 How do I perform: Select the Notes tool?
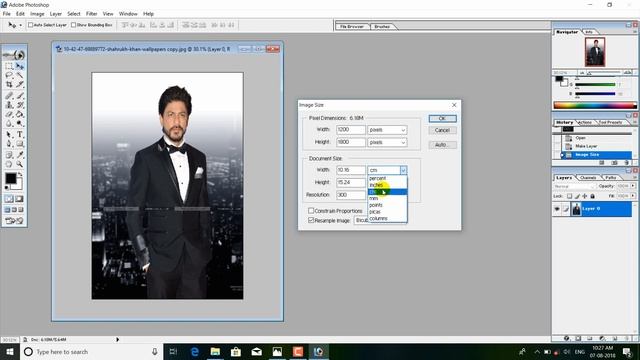(x=9, y=155)
